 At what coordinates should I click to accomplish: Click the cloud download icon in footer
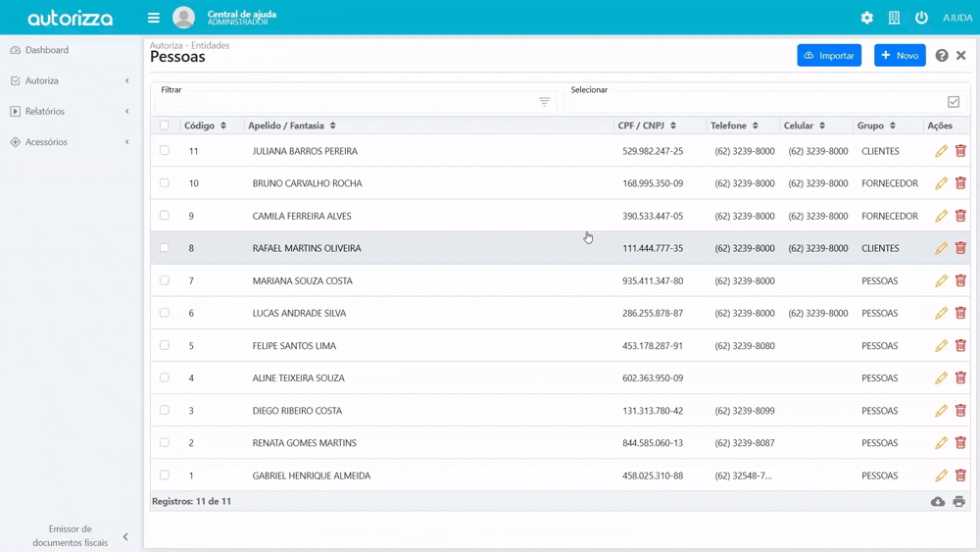coord(938,502)
